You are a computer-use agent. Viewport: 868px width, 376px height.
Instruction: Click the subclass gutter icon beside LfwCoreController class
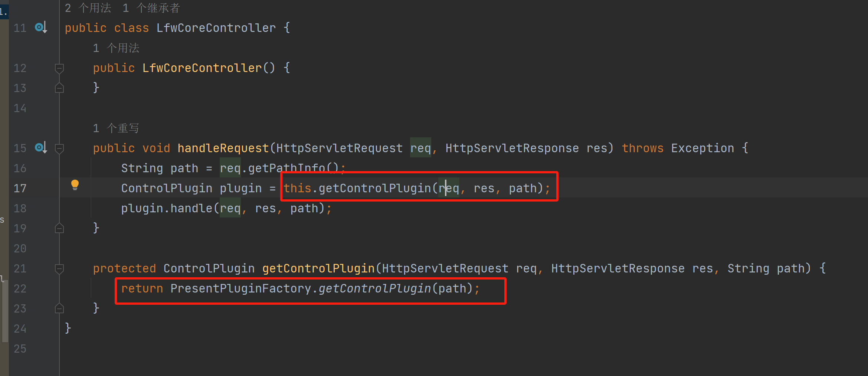click(x=40, y=27)
